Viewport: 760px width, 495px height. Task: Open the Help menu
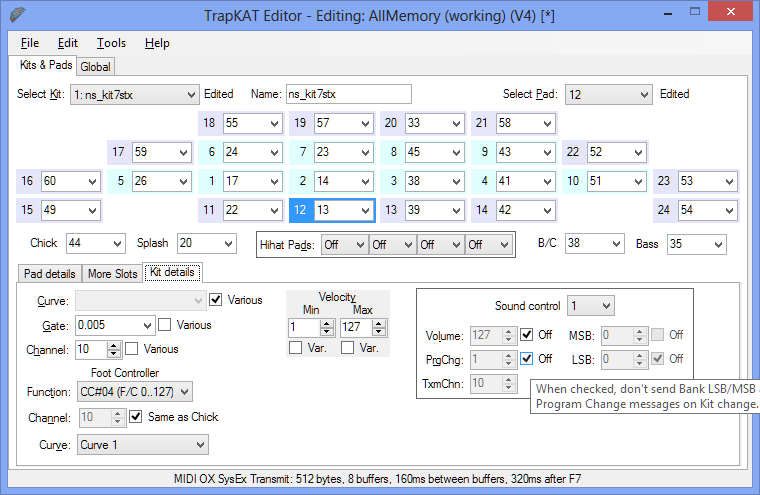pos(157,43)
